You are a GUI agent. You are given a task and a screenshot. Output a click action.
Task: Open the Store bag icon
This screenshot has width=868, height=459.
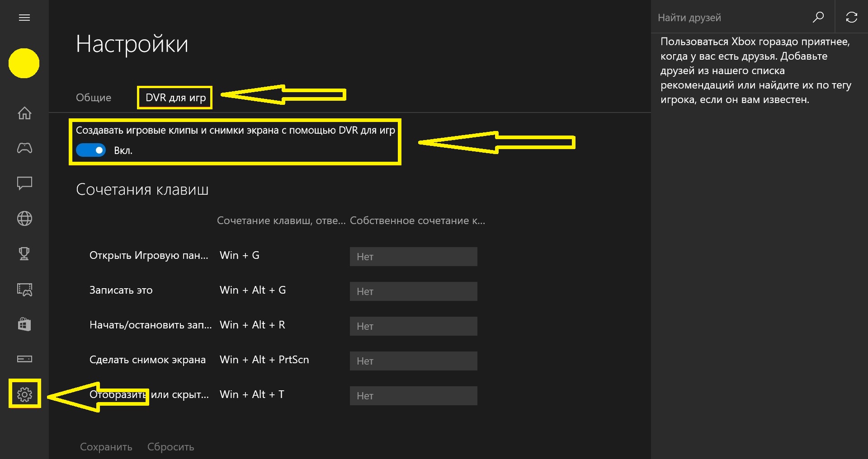24,324
